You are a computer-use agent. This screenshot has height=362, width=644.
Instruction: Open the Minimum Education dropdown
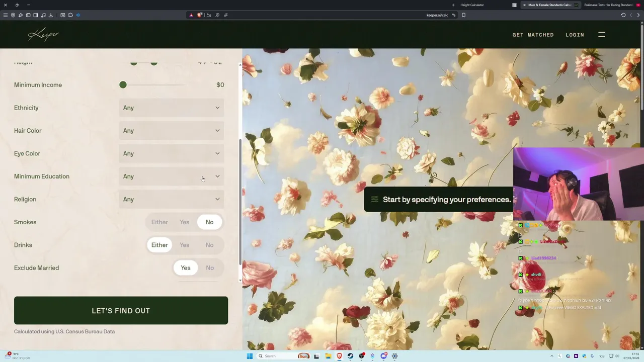coord(172,176)
